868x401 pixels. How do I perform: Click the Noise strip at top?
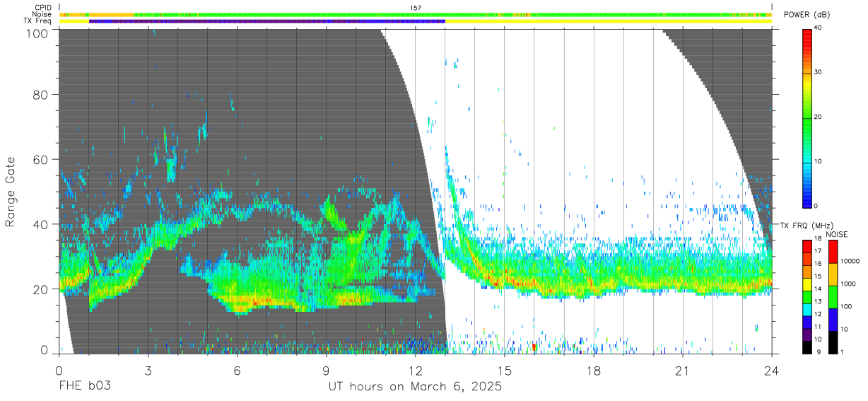(416, 14)
